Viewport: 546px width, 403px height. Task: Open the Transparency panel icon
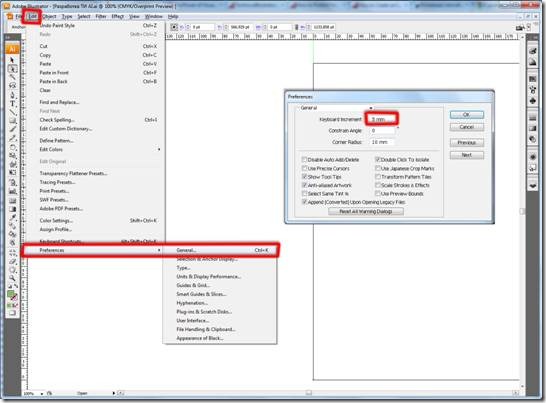[x=532, y=139]
